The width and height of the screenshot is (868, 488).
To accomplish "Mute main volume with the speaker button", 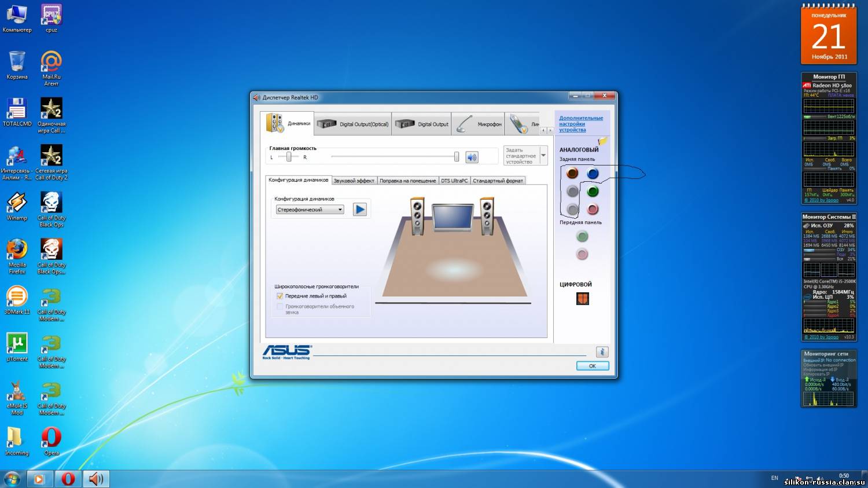I will pyautogui.click(x=472, y=157).
